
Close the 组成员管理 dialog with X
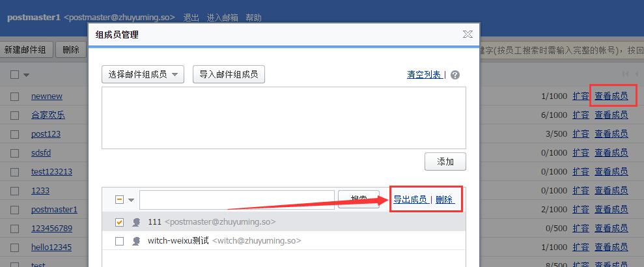point(468,35)
